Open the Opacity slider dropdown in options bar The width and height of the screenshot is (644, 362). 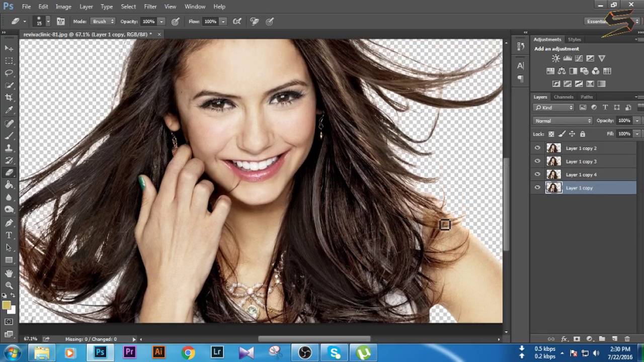pos(162,22)
